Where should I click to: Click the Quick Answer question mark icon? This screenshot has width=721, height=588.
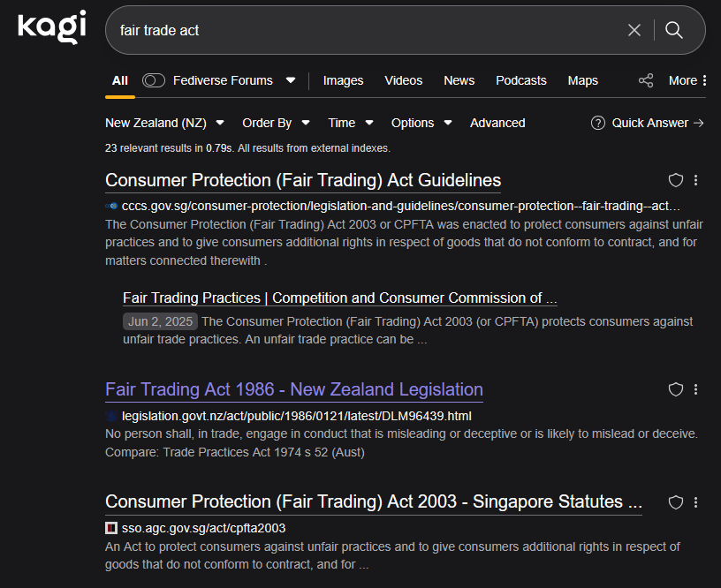598,123
